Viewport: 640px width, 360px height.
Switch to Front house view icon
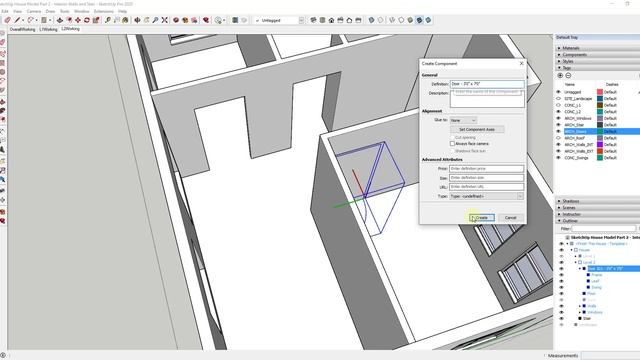tap(331, 20)
